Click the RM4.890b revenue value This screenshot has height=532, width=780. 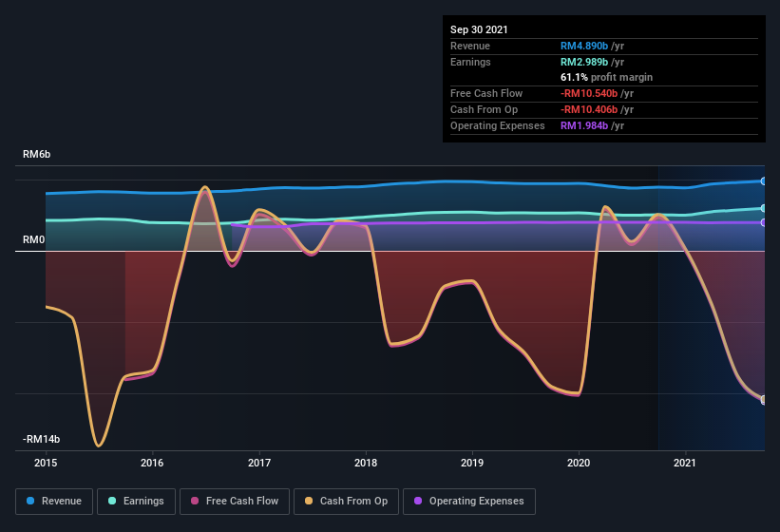click(x=584, y=46)
